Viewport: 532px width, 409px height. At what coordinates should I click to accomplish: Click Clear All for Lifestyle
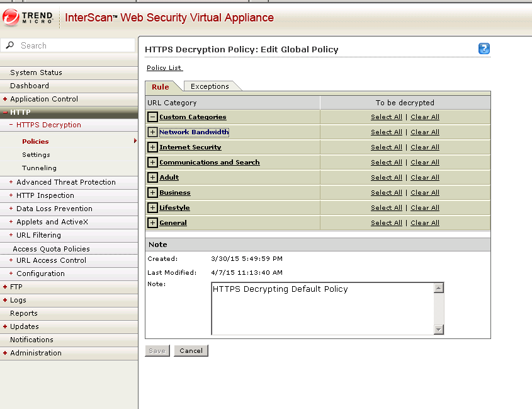(x=425, y=207)
